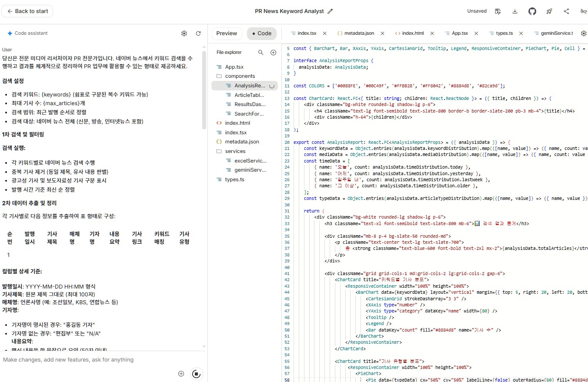The width and height of the screenshot is (588, 382).
Task: Open settings icon next to geminiService tab
Action: tap(584, 33)
